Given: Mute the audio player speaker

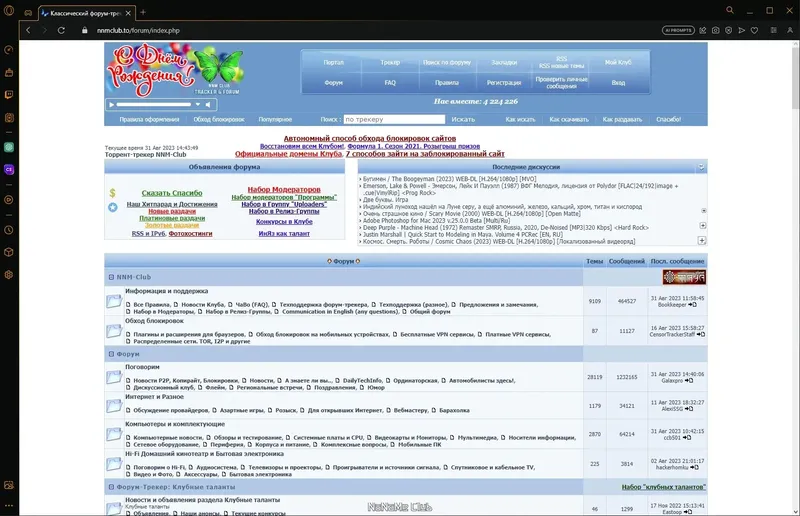Looking at the screenshot, I should tap(208, 105).
